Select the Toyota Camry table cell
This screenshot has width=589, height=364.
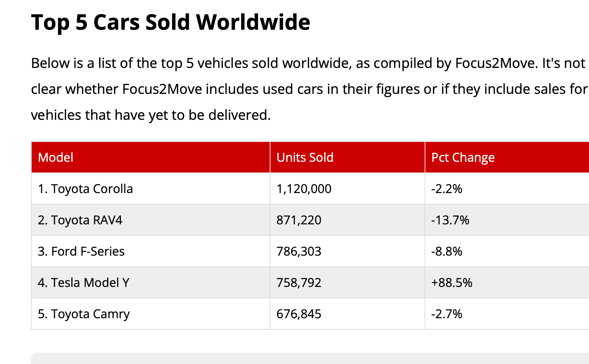coord(84,314)
